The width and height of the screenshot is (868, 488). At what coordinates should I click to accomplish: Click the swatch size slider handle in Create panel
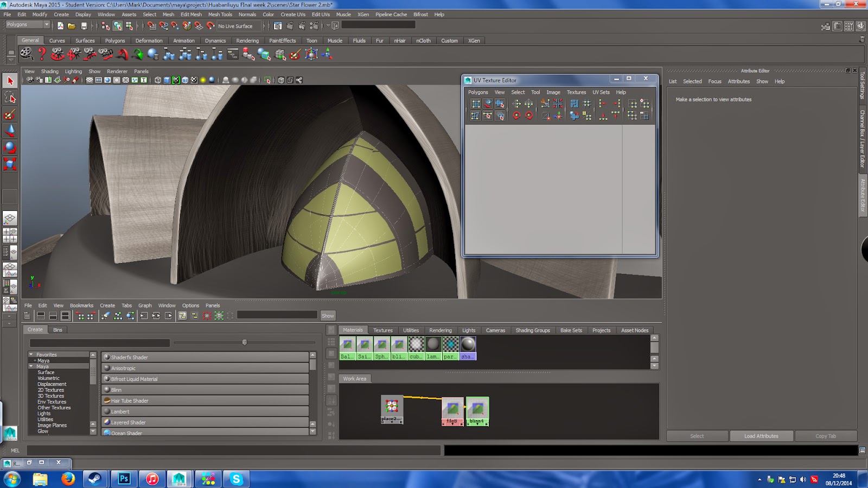(x=245, y=342)
